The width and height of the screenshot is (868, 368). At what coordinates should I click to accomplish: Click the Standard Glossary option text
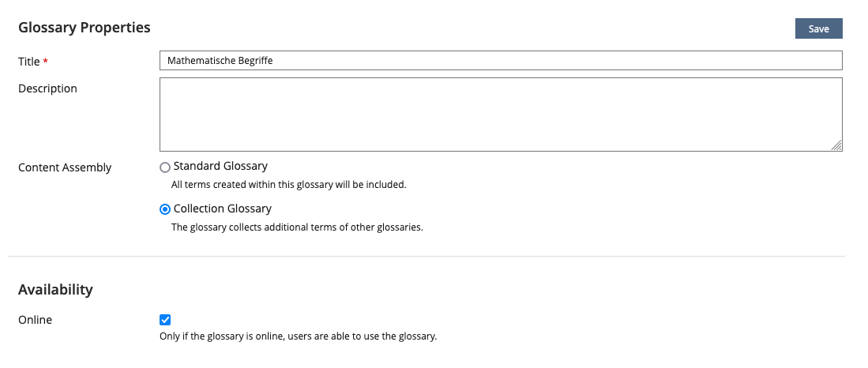click(220, 166)
